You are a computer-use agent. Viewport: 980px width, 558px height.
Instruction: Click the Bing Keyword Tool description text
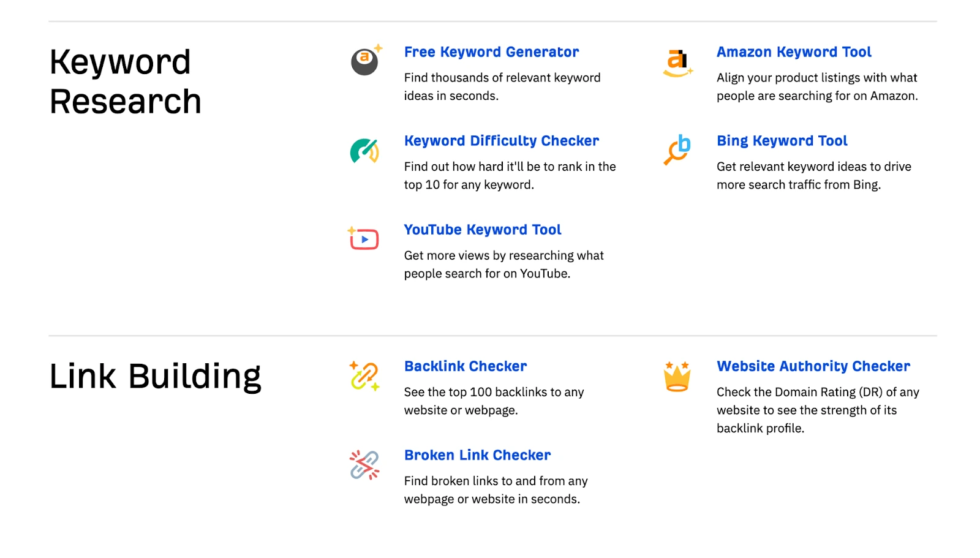tap(813, 175)
